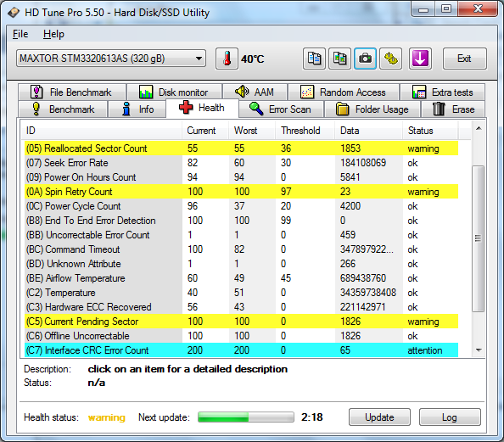This screenshot has width=504, height=442.
Task: Click the purple download arrow icon
Action: (420, 59)
